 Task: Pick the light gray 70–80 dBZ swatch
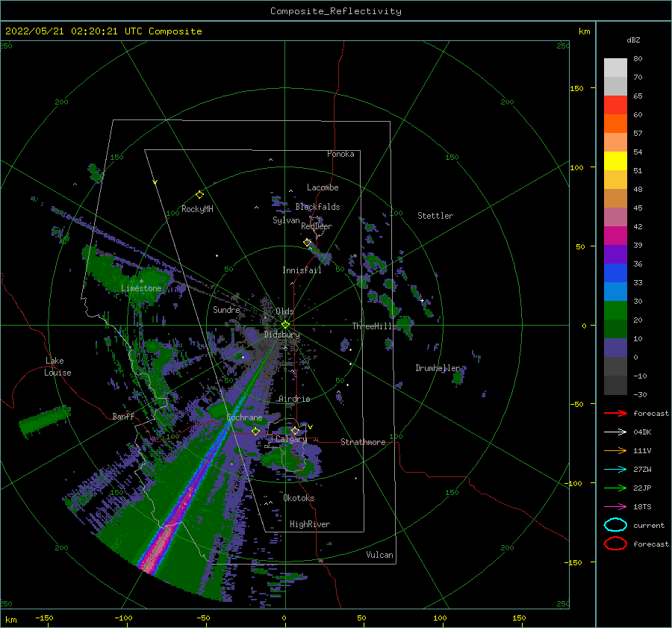[x=615, y=68]
